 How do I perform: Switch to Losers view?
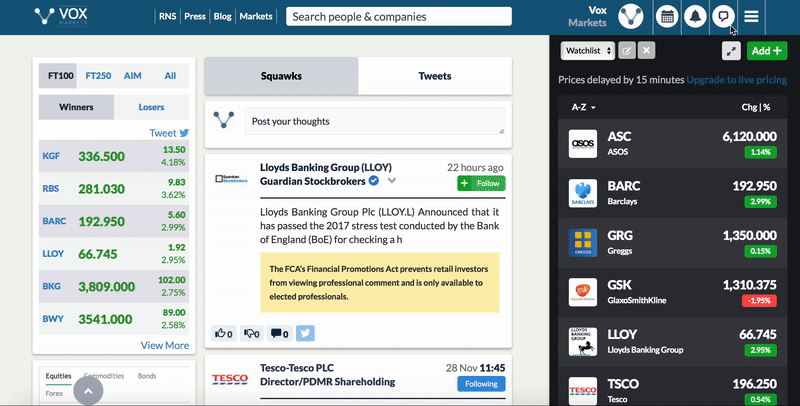coord(151,107)
